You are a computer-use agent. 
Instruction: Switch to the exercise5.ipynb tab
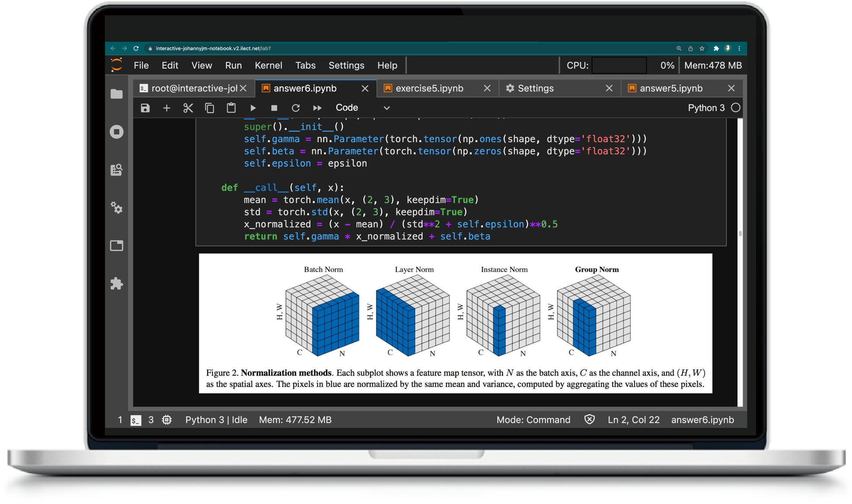tap(429, 89)
